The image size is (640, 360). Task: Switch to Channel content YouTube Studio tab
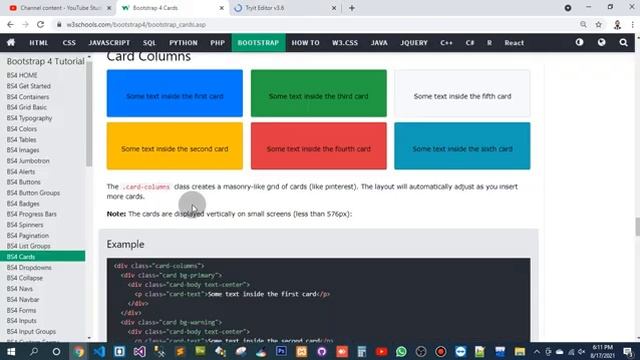click(60, 8)
